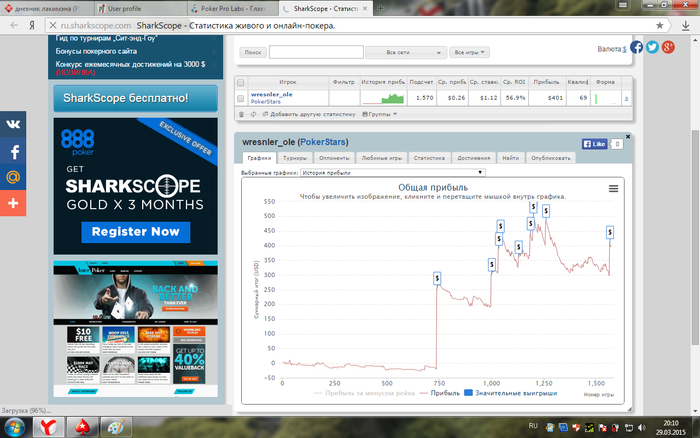700x438 pixels.
Task: Click 'Бонусы покерного сайта' menu link
Action: click(x=96, y=51)
